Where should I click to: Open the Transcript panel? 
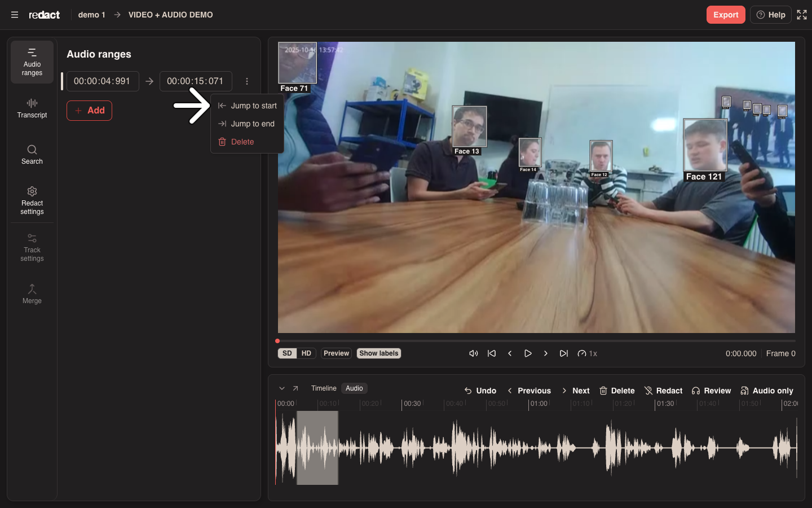tap(32, 108)
